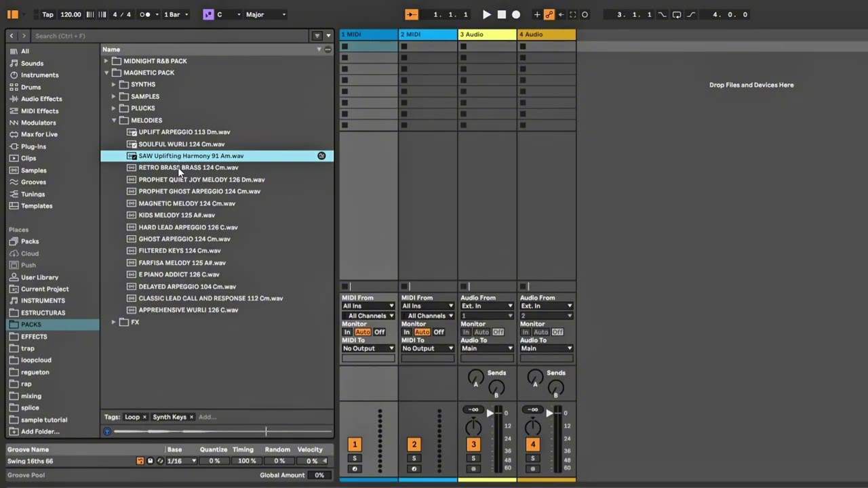Toggle the Punch-In switch
The image size is (868, 488).
(663, 14)
